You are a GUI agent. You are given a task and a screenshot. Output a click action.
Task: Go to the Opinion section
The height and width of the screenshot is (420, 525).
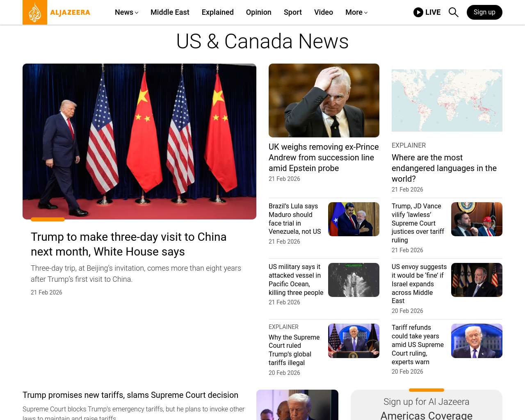click(x=258, y=12)
